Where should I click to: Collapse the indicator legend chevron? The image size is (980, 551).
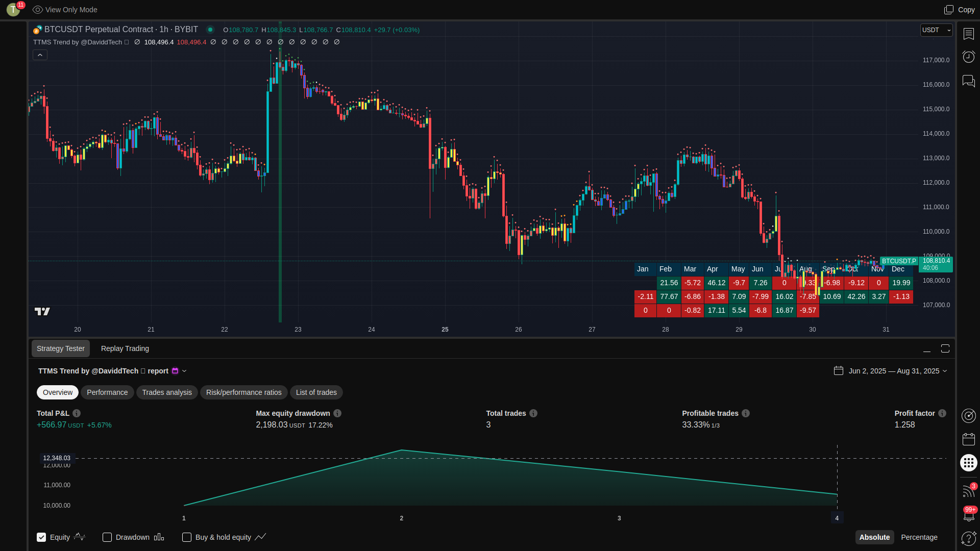[x=40, y=55]
